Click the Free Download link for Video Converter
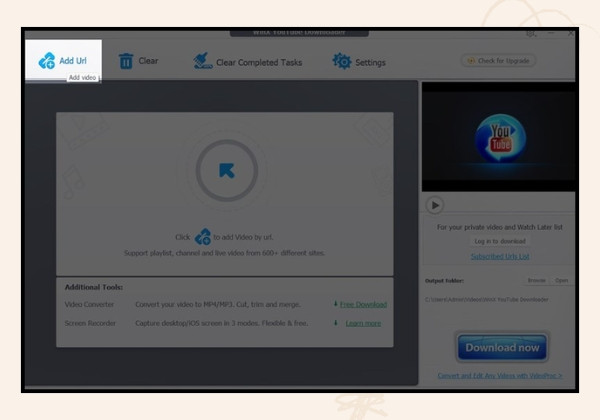This screenshot has width=600, height=420. coord(363,304)
